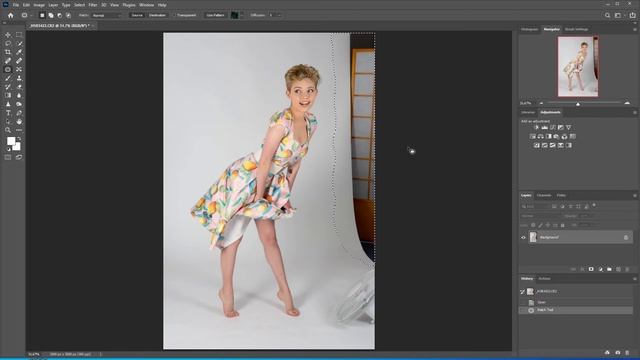Select the Zoom tool
The image size is (640, 360).
[8, 130]
